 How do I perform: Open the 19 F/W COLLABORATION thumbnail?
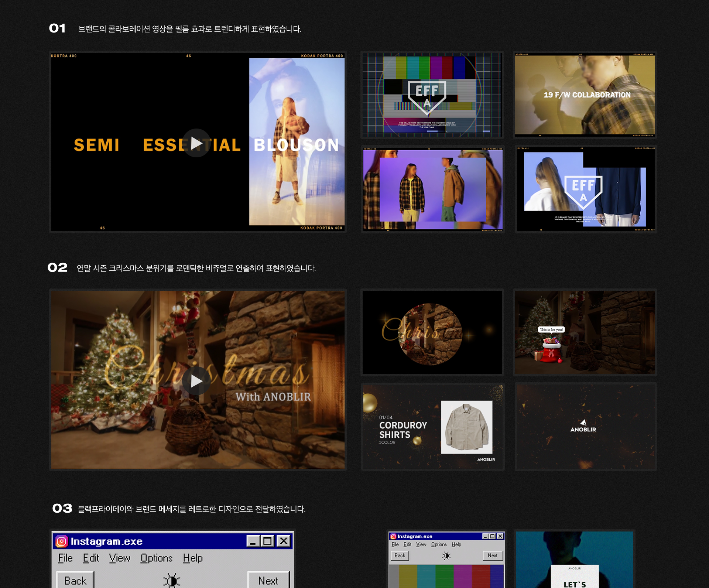click(x=585, y=95)
